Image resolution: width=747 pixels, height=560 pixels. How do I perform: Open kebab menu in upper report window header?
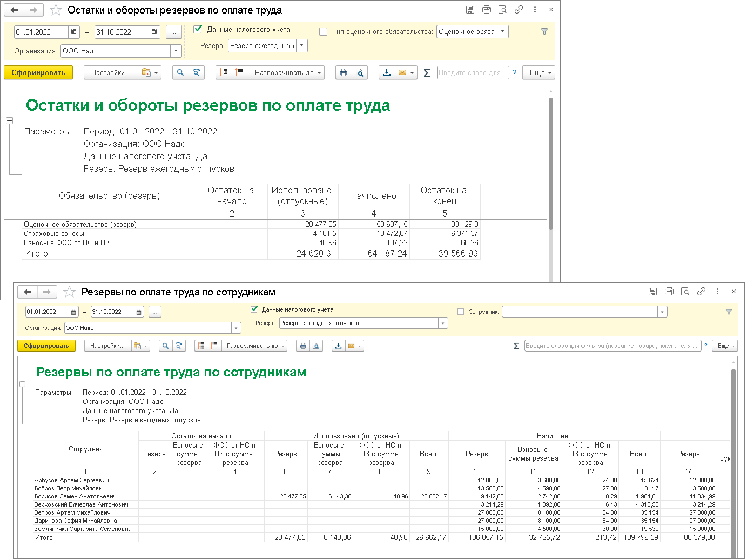pos(535,10)
